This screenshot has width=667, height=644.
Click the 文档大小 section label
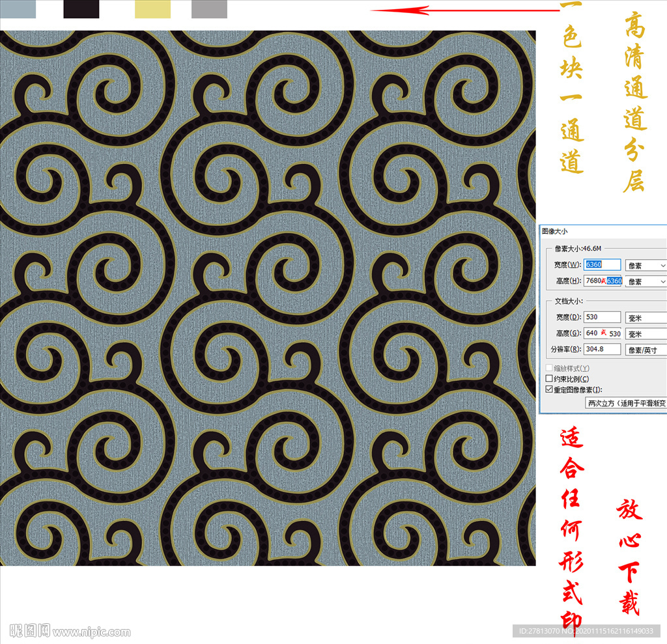568,301
